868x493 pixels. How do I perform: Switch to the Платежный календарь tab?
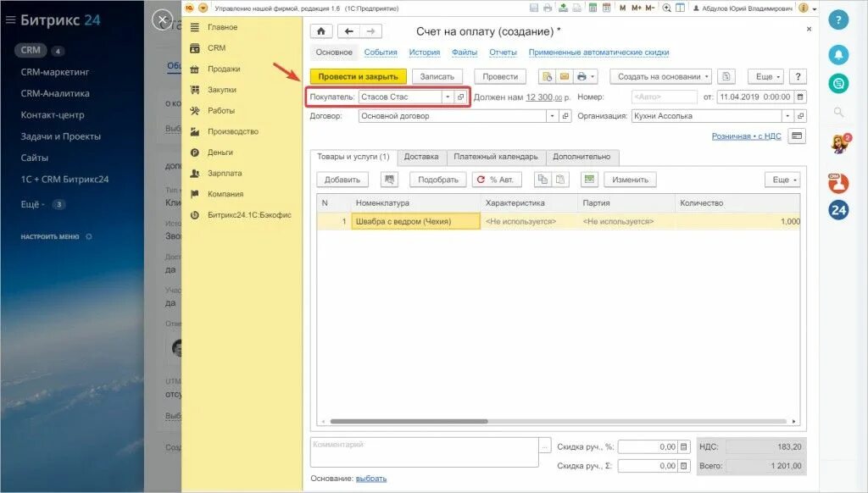pos(495,157)
